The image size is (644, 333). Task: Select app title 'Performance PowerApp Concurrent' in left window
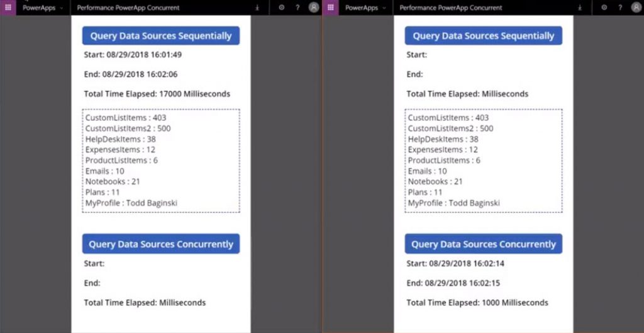[128, 8]
